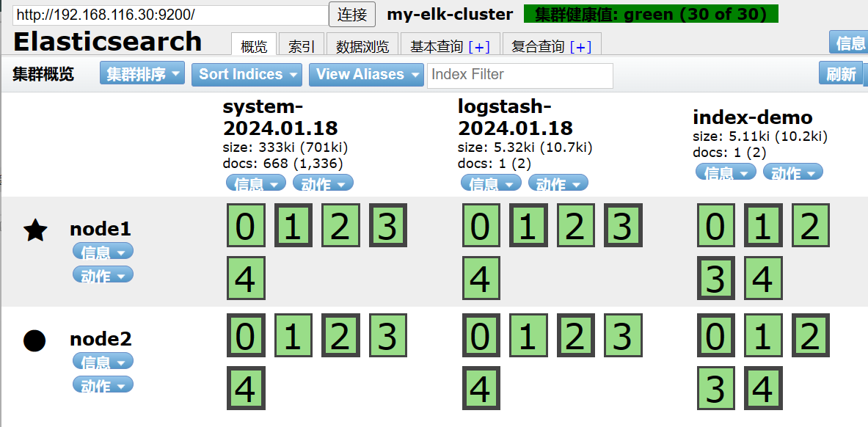Select shard 1 of index-demo on node2
This screenshot has height=427, width=868.
[763, 335]
